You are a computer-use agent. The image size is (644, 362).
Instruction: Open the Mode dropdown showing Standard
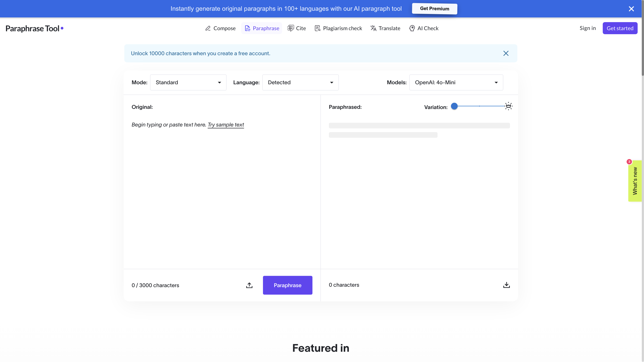(188, 82)
